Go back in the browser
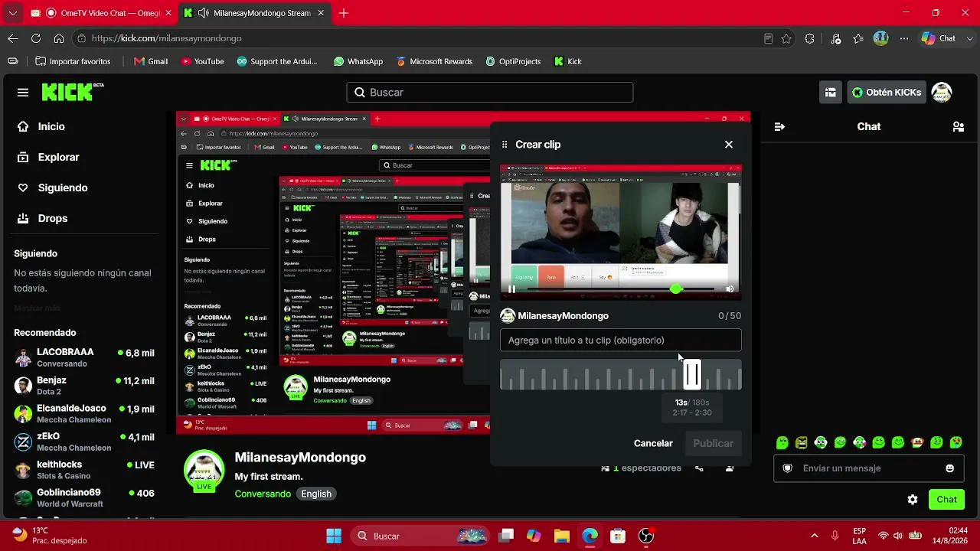The image size is (980, 551). point(13,38)
